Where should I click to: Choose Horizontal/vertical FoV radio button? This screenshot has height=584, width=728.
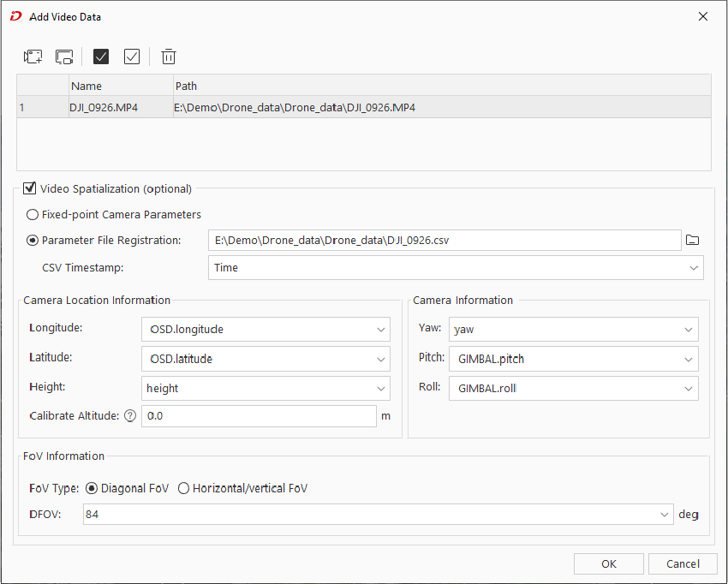pos(183,488)
